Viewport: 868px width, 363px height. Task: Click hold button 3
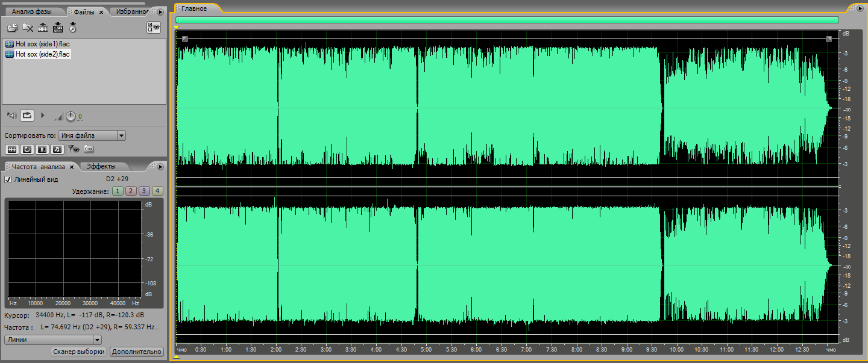click(x=144, y=191)
